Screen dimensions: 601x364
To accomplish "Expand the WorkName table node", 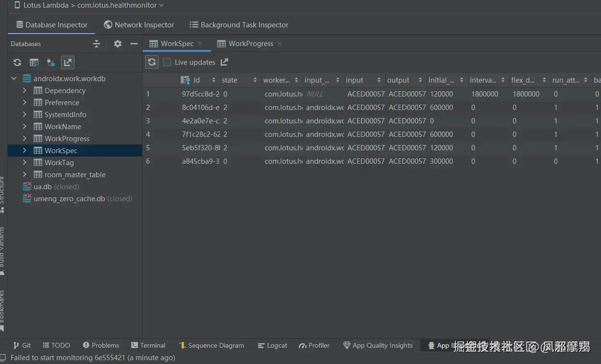I will pyautogui.click(x=25, y=127).
